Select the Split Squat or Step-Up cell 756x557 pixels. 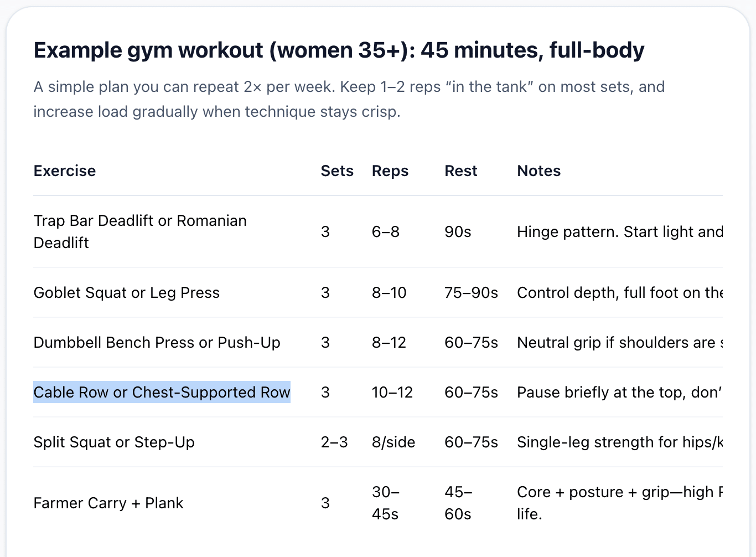tap(114, 442)
